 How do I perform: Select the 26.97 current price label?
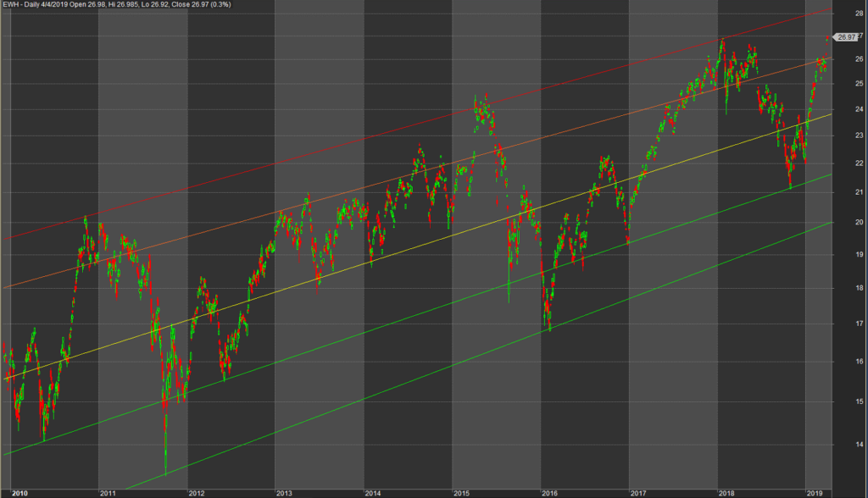tap(846, 37)
